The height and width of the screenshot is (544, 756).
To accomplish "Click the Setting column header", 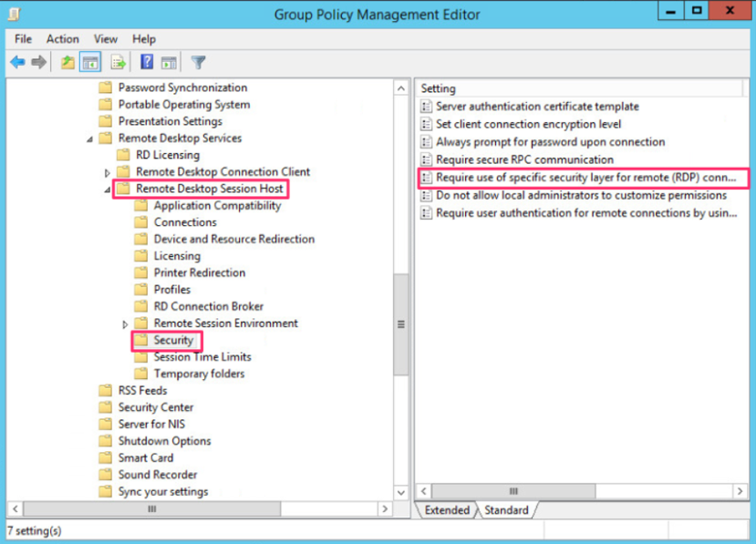I will 581,88.
